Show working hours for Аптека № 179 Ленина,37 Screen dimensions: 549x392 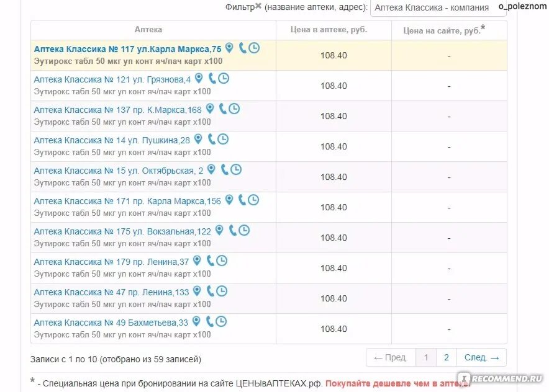[222, 261]
